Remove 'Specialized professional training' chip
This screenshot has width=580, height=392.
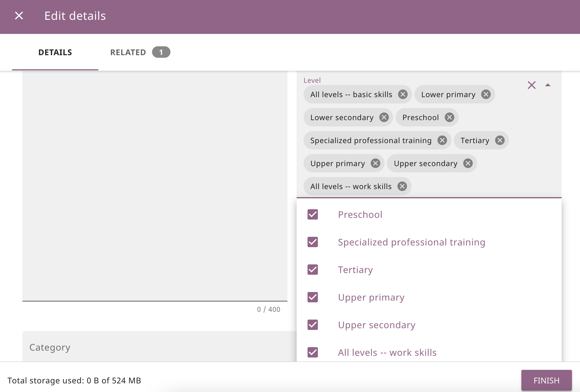(442, 140)
